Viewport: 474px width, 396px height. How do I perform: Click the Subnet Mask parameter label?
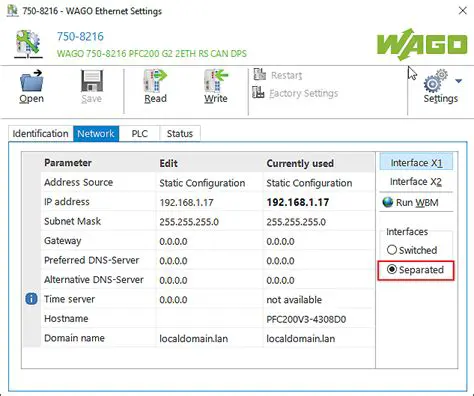(x=72, y=221)
